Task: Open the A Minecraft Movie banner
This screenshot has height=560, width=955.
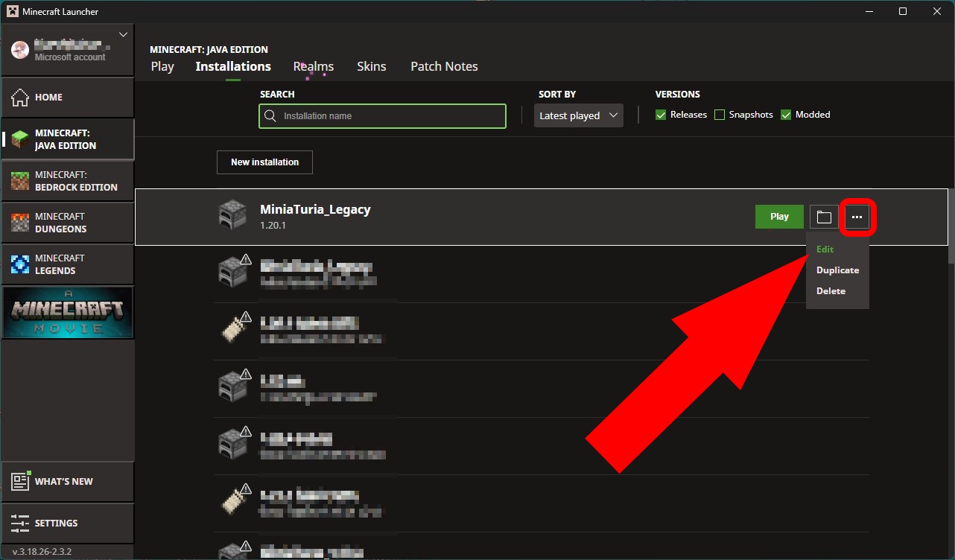Action: coord(67,313)
